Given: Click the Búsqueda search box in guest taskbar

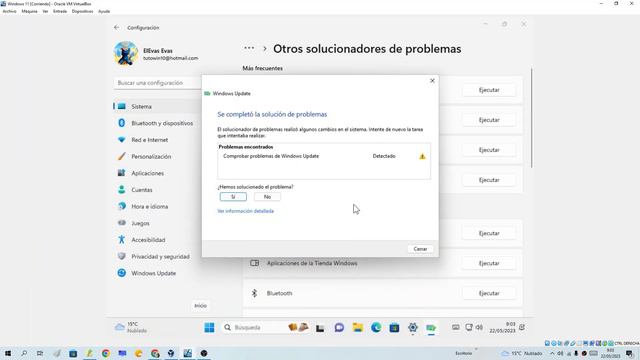Looking at the screenshot, I should tap(265, 327).
